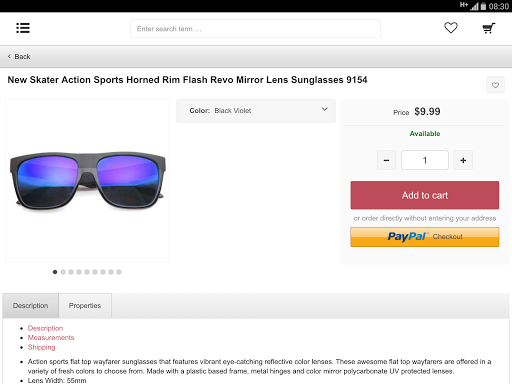The image size is (512, 384).
Task: Add to cart
Action: (x=425, y=195)
